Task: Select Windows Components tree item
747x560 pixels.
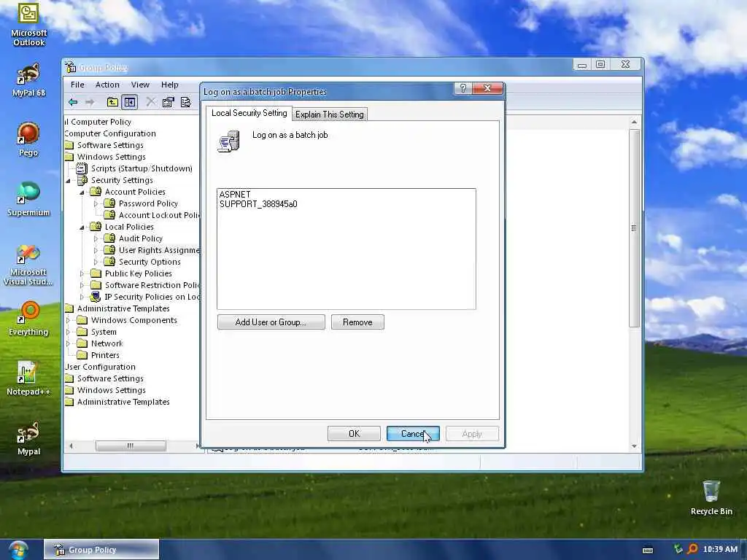Action: pos(134,320)
